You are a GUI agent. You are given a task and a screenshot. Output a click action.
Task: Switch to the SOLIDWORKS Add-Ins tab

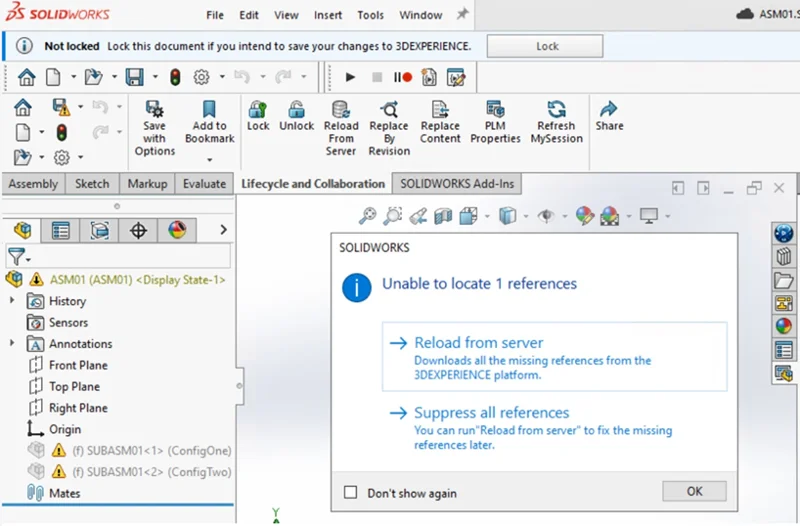tap(457, 184)
